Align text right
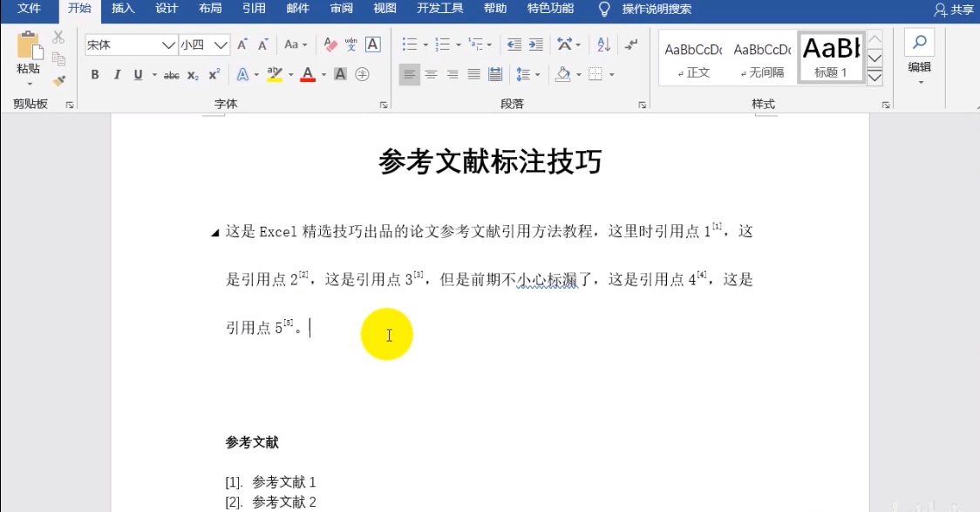The image size is (980, 512). coord(453,75)
